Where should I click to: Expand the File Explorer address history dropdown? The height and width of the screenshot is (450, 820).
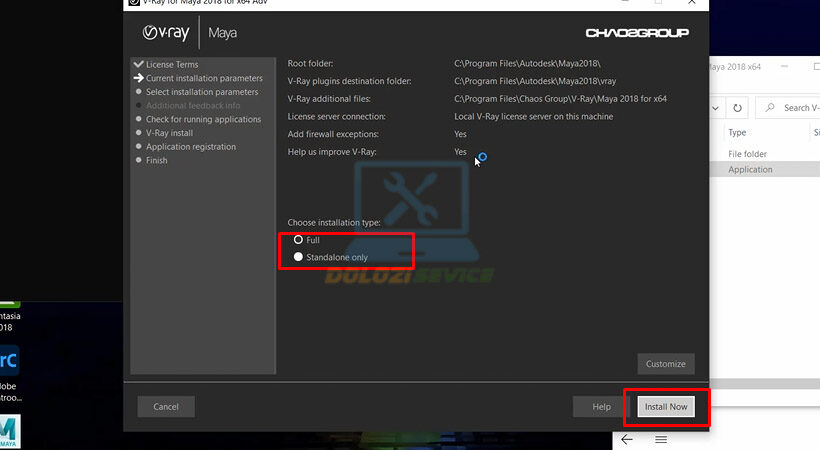click(715, 108)
